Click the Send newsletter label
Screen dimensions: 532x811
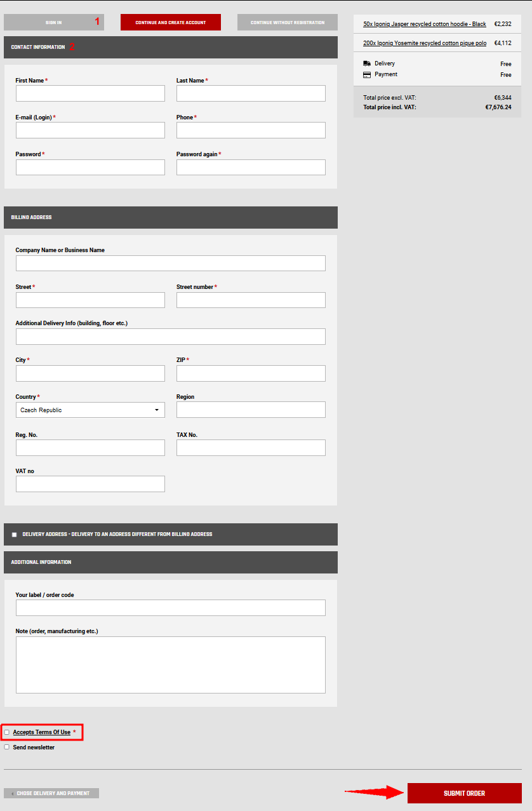coord(34,747)
